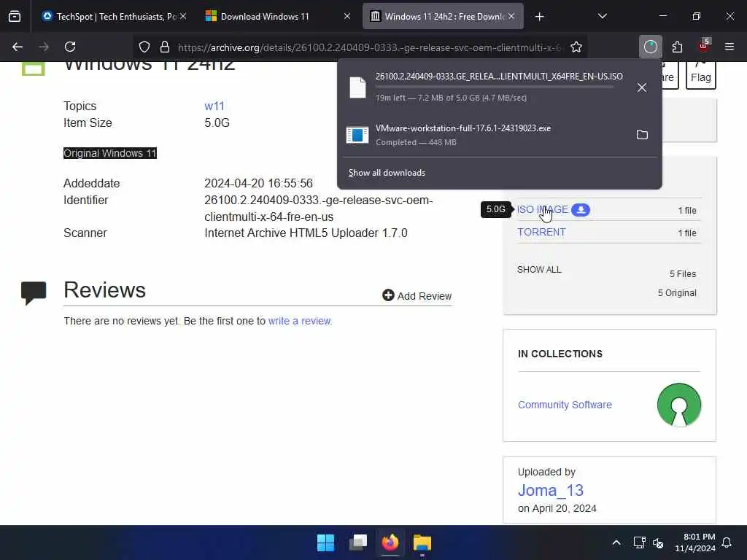Follow the write a review link
The image size is (747, 560).
pos(300,321)
